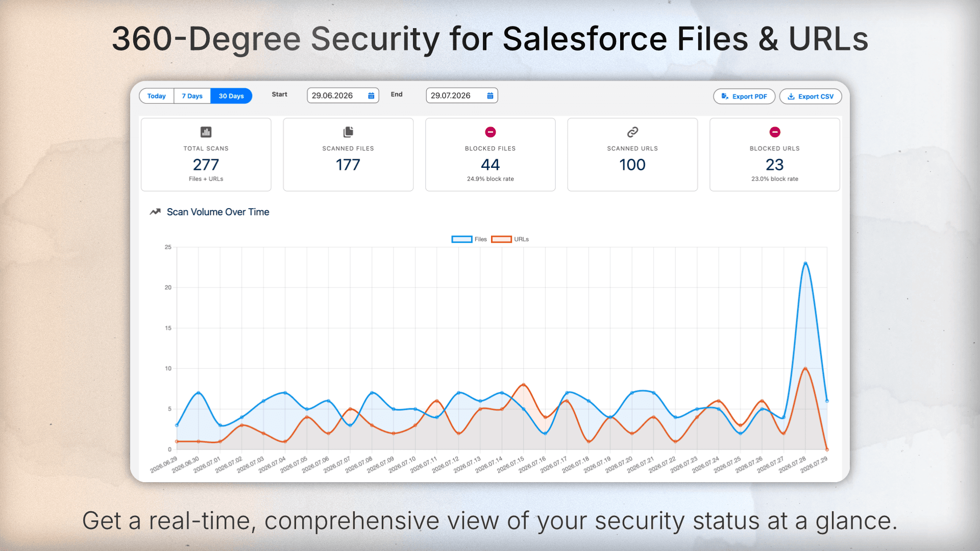Select the 30 Days range tab

tap(231, 96)
